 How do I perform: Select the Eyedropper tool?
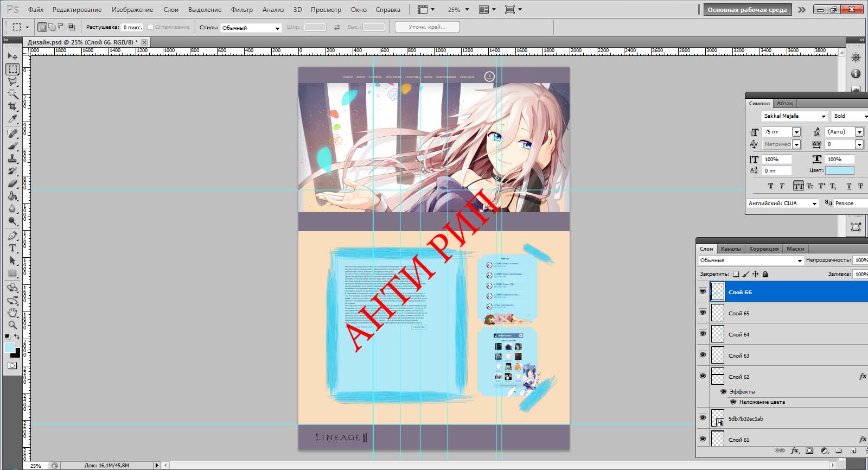click(12, 119)
